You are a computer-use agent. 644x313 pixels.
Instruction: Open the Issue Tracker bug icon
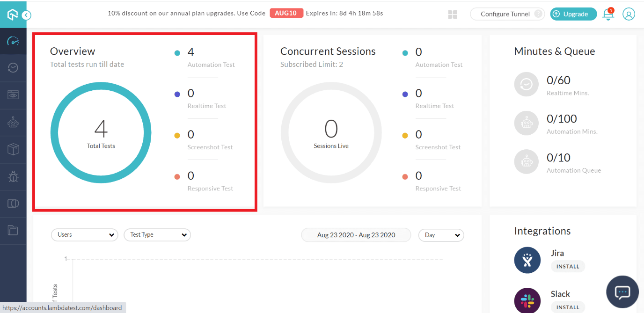13,176
